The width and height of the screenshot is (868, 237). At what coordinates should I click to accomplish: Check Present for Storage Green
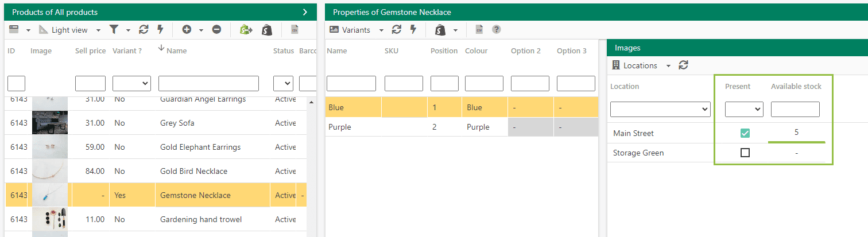click(745, 153)
